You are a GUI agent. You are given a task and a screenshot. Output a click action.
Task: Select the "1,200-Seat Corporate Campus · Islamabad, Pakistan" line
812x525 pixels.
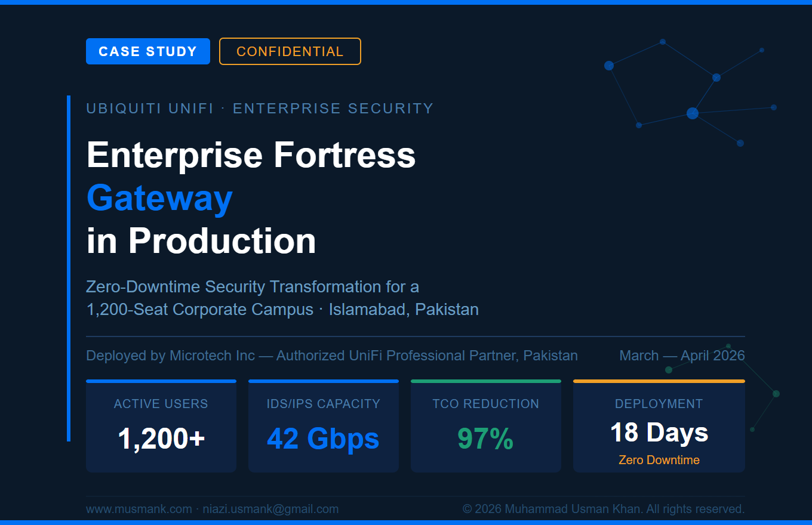[x=282, y=310]
